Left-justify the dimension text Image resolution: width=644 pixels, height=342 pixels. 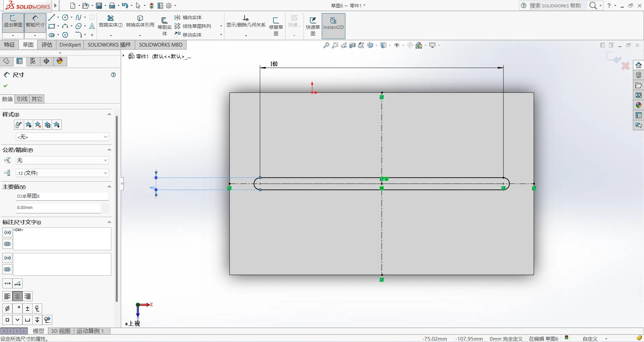click(7, 296)
